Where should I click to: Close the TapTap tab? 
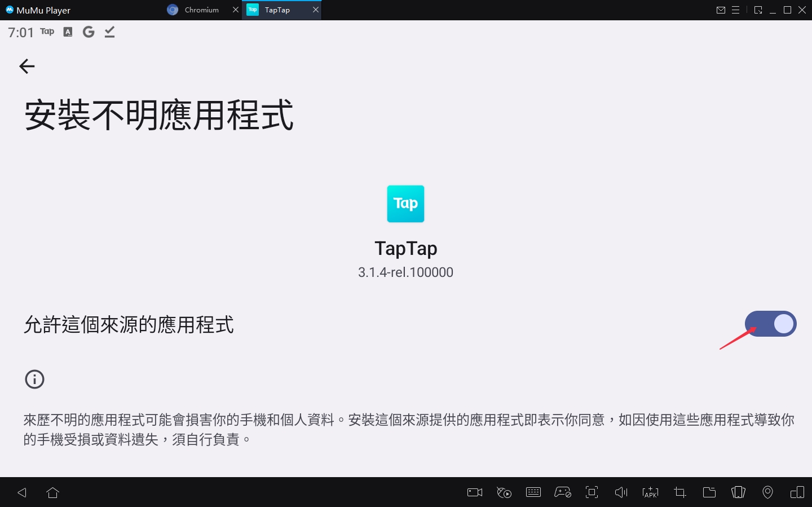(x=316, y=10)
